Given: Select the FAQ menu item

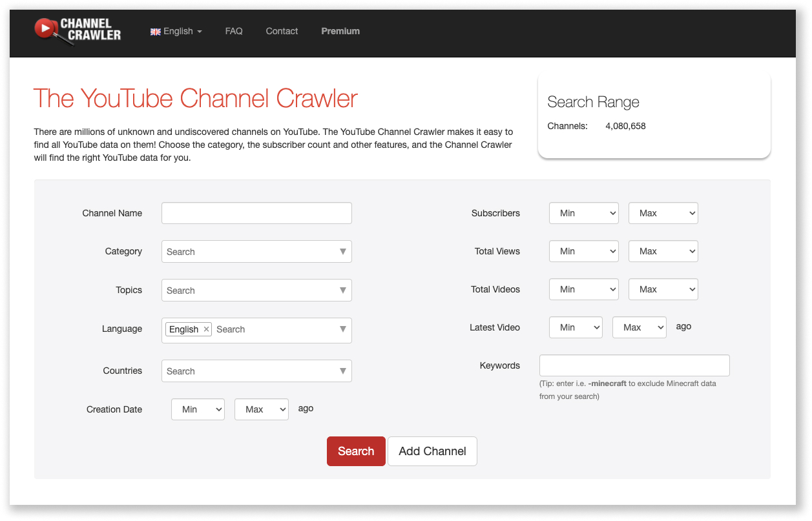Looking at the screenshot, I should pos(233,30).
